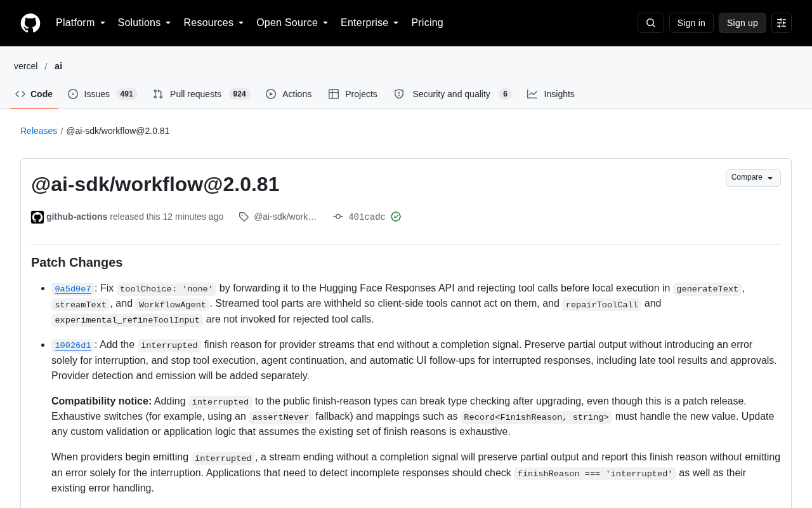812x508 pixels.
Task: Click the Compatibility notice: bold text
Action: click(101, 401)
